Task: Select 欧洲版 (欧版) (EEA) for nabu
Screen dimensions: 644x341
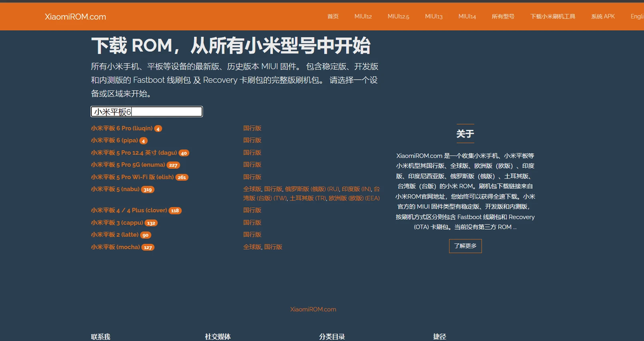Action: tap(354, 198)
